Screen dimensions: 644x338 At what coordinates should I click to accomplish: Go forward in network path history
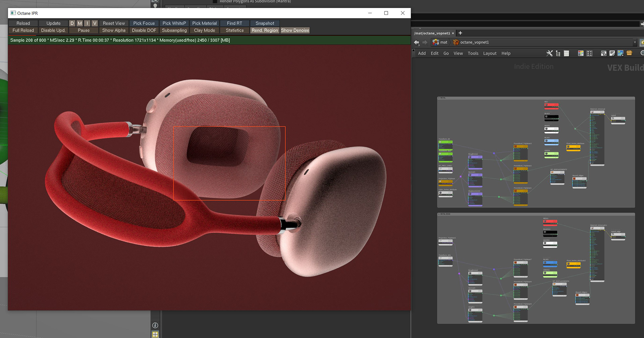(425, 42)
